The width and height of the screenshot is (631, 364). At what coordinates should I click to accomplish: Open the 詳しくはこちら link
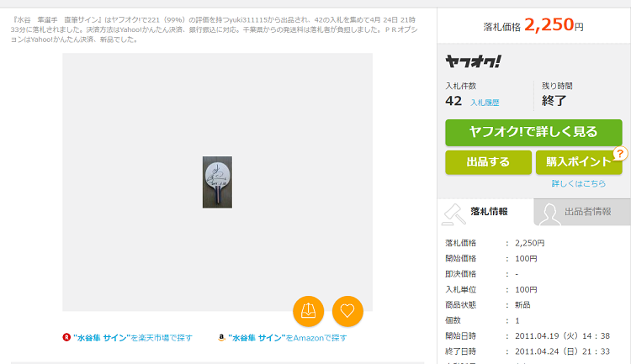578,183
